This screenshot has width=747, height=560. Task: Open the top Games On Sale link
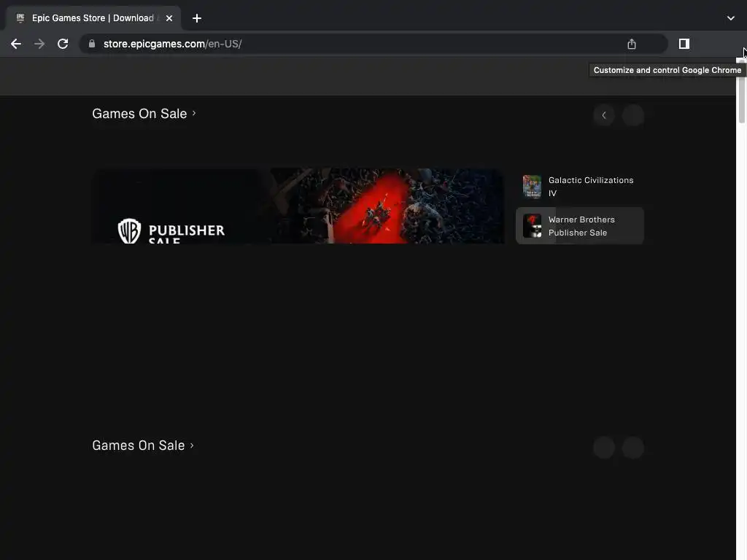coord(144,114)
